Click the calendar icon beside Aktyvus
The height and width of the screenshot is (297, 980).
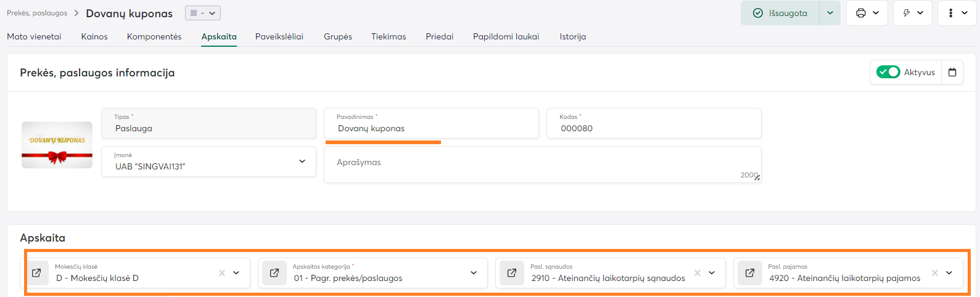pos(952,72)
